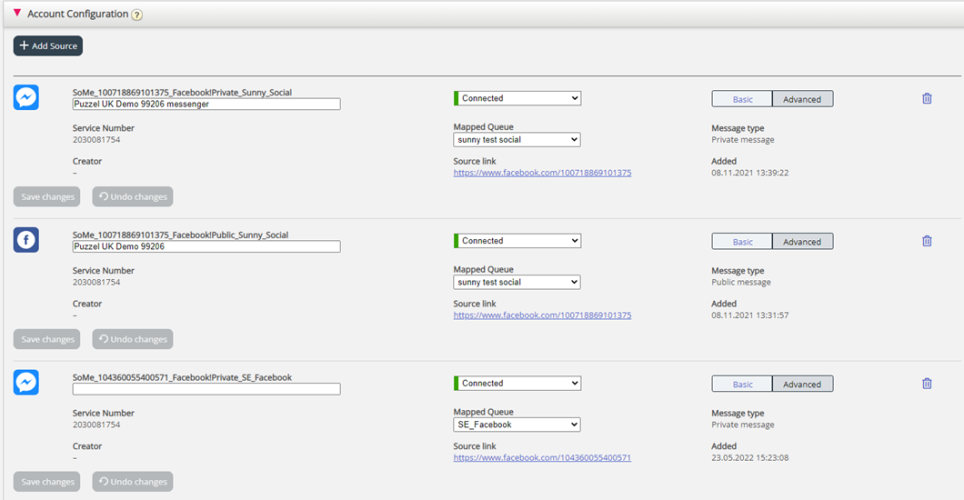
Task: Click trash icon for Facebook Public_Sunny_Social source
Action: [926, 241]
